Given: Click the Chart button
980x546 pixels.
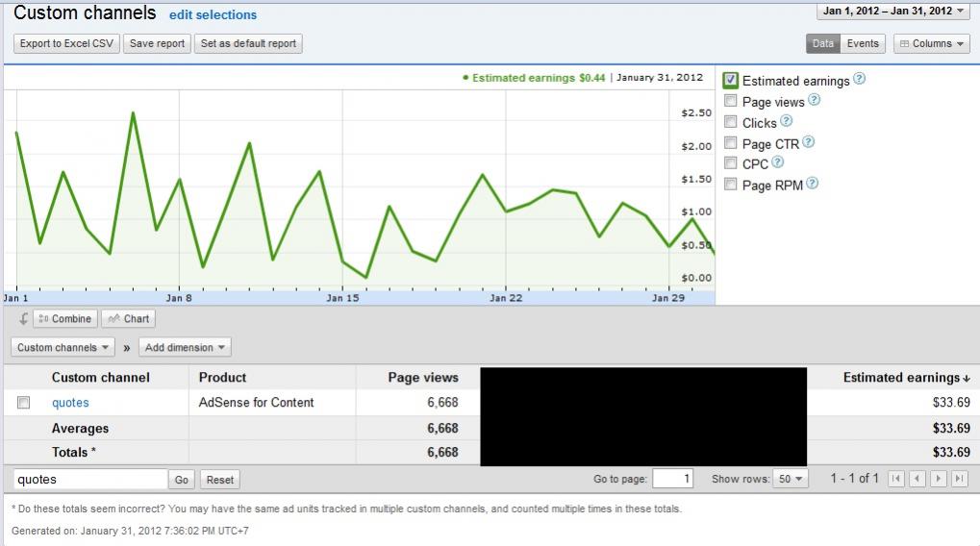Looking at the screenshot, I should click(128, 318).
